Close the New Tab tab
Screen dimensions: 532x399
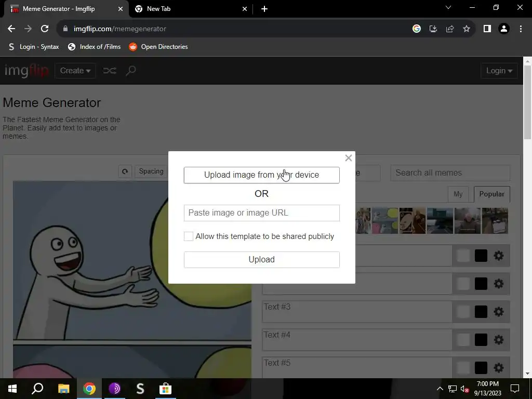[245, 9]
